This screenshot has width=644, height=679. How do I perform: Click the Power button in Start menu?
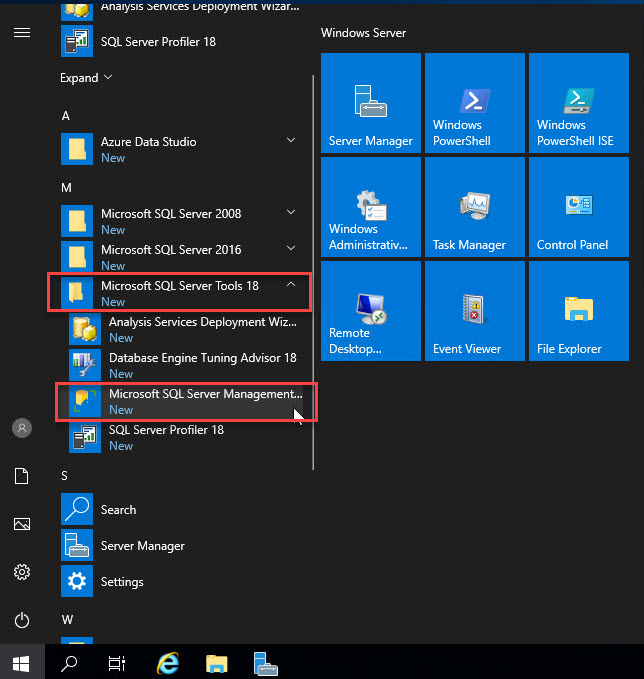(x=21, y=619)
